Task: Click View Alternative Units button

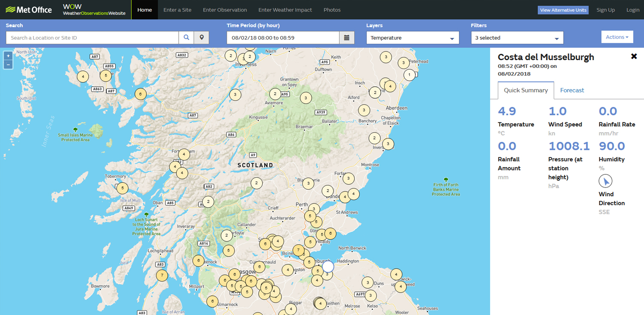Action: (563, 10)
